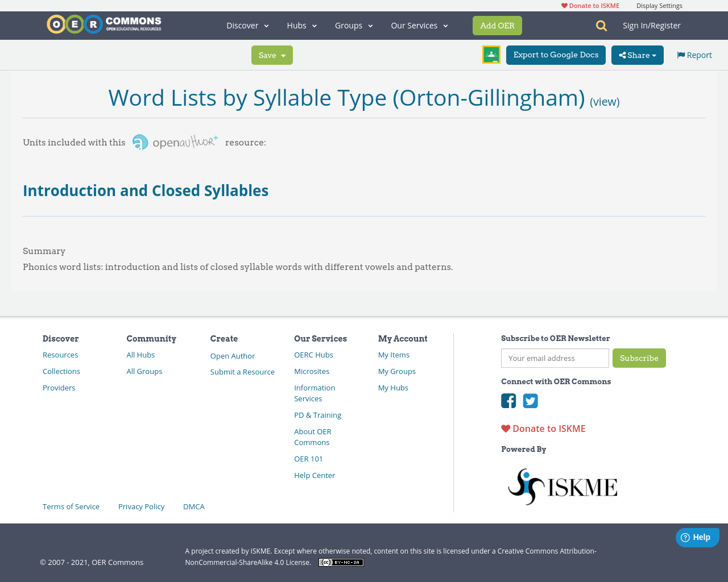Open the Groups navigation menu
The height and width of the screenshot is (582, 728).
[354, 26]
